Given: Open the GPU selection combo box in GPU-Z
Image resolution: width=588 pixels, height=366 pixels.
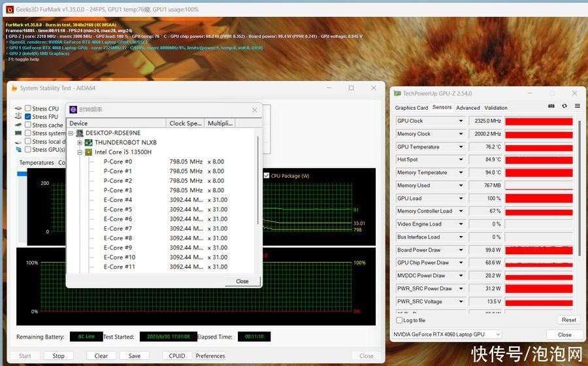Looking at the screenshot, I should [x=447, y=334].
